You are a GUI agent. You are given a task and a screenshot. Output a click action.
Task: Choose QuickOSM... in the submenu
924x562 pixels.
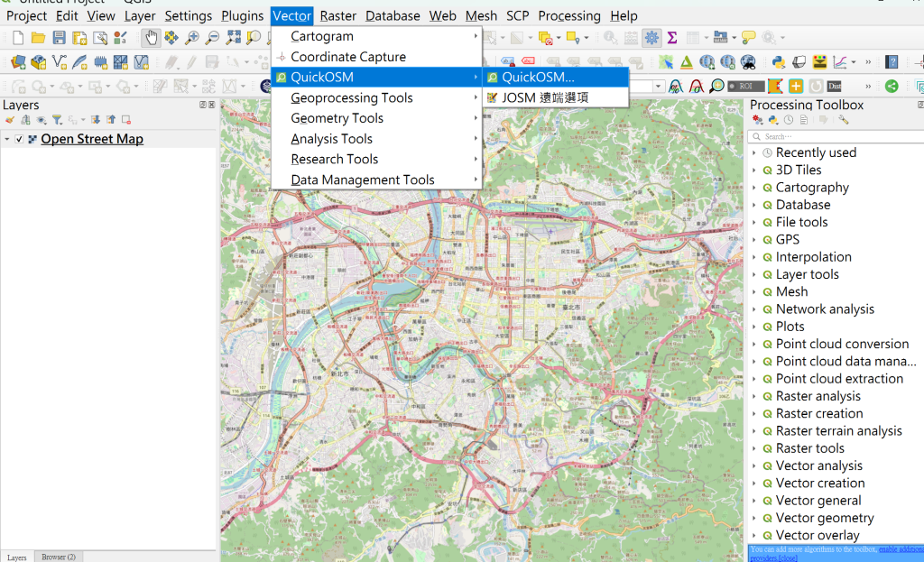(556, 78)
